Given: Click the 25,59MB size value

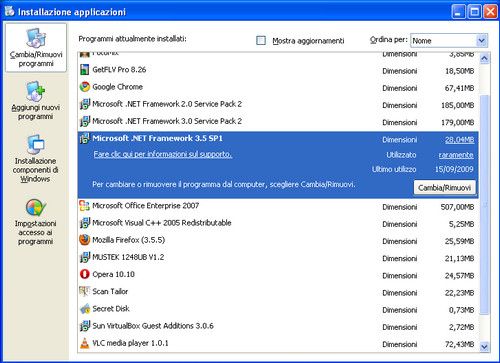Looking at the screenshot, I should click(x=459, y=241).
